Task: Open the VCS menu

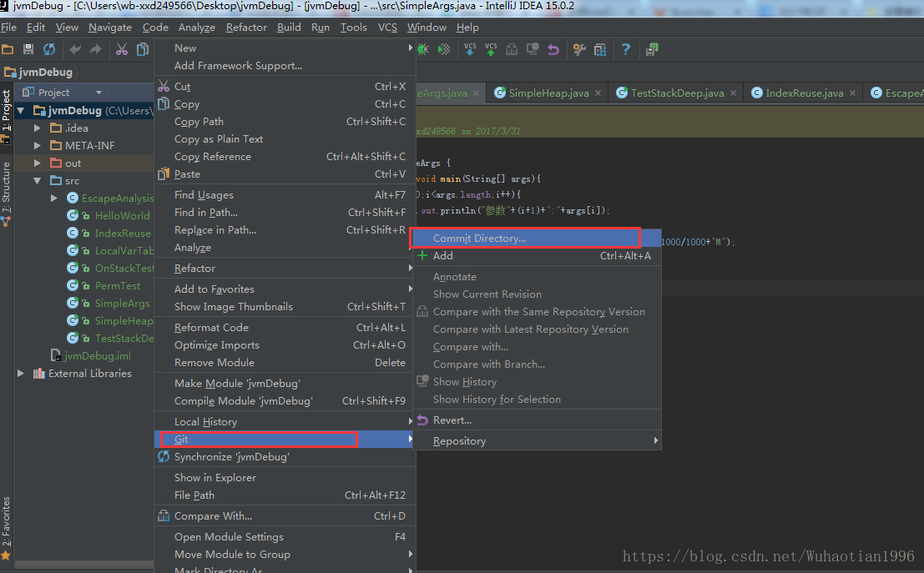Action: coord(387,27)
